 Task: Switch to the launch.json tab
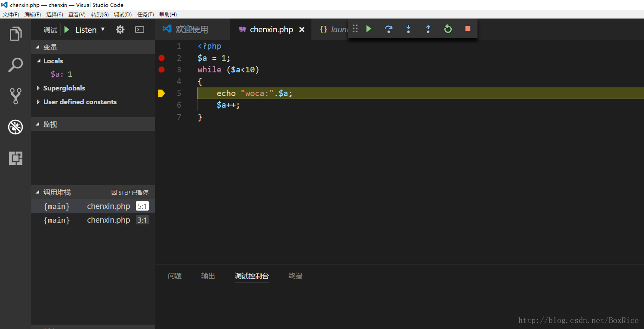pyautogui.click(x=330, y=30)
